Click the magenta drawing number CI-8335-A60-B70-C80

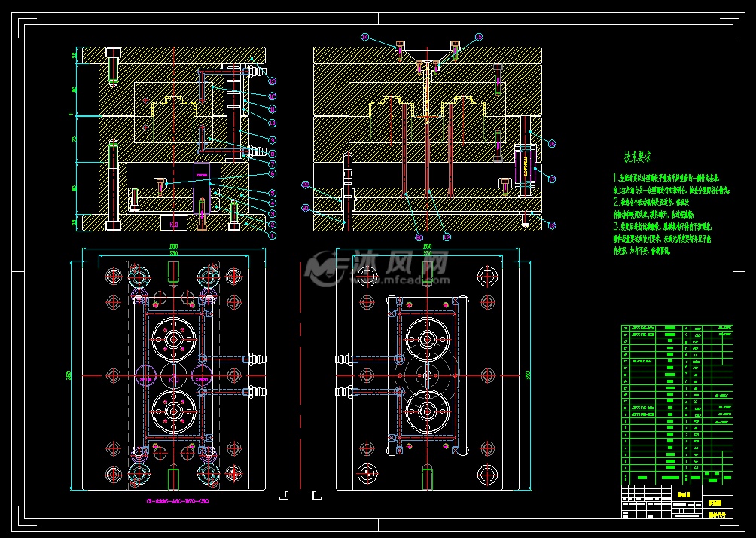tap(177, 500)
